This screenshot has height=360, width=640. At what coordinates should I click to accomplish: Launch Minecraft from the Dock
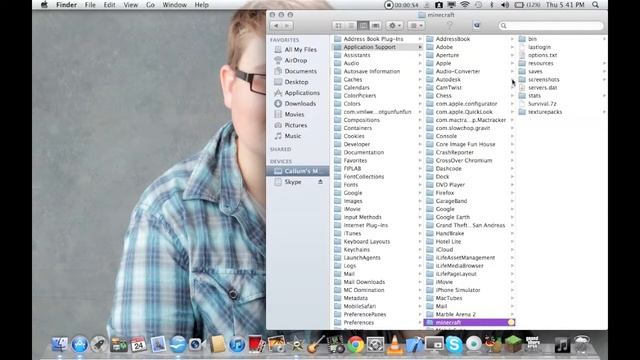tap(513, 344)
